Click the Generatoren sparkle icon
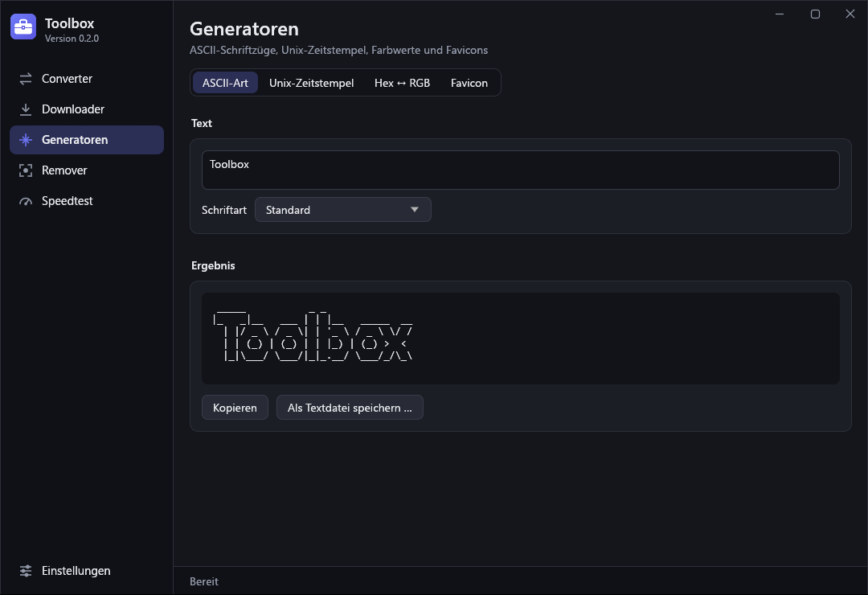Viewport: 868px width, 595px height. (x=26, y=140)
